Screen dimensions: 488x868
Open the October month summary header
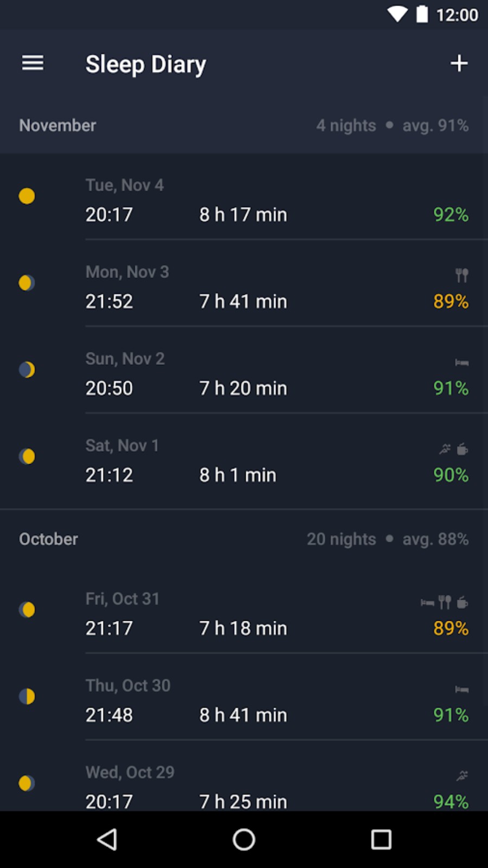pyautogui.click(x=244, y=539)
